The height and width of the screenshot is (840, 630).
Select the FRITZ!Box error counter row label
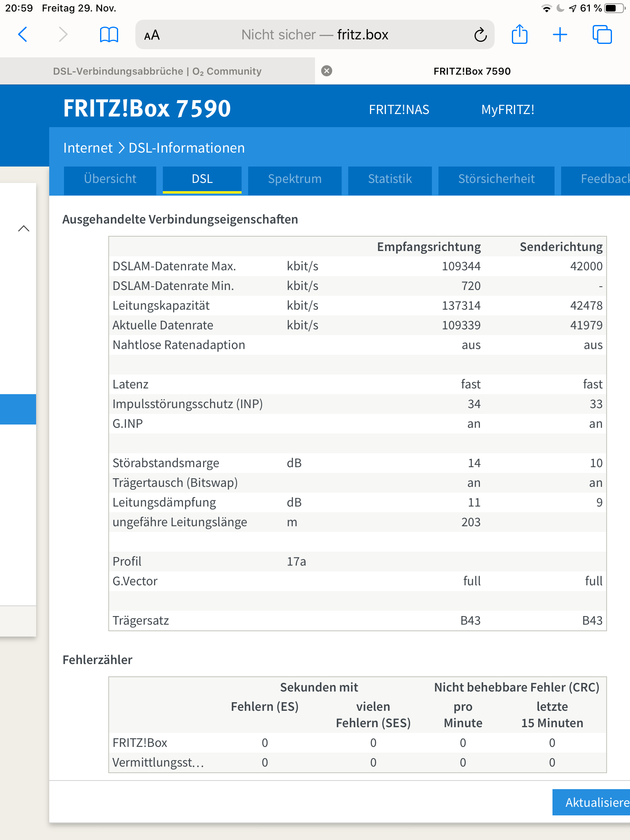[140, 743]
